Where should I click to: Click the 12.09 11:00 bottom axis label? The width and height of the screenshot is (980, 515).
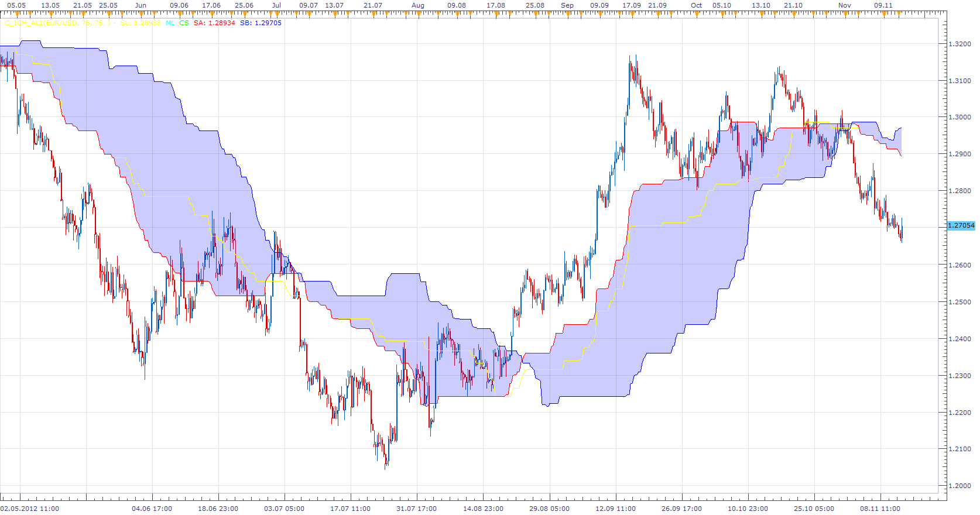(616, 509)
